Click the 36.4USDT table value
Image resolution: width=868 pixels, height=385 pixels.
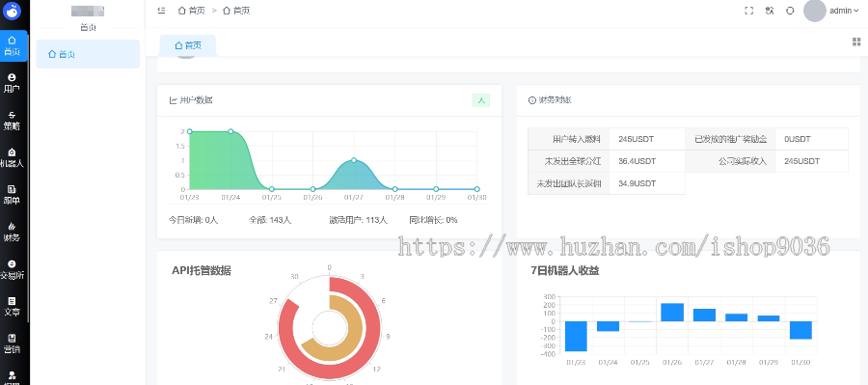point(637,161)
